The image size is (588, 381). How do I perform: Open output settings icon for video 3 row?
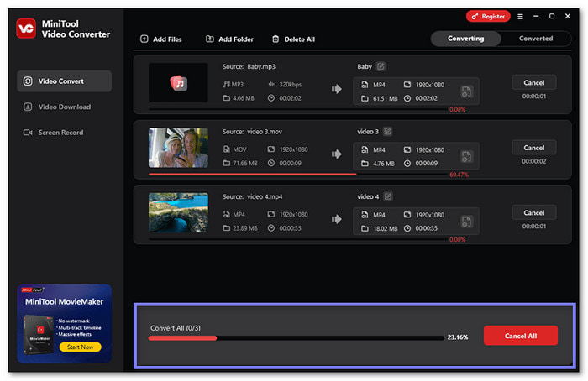click(466, 157)
